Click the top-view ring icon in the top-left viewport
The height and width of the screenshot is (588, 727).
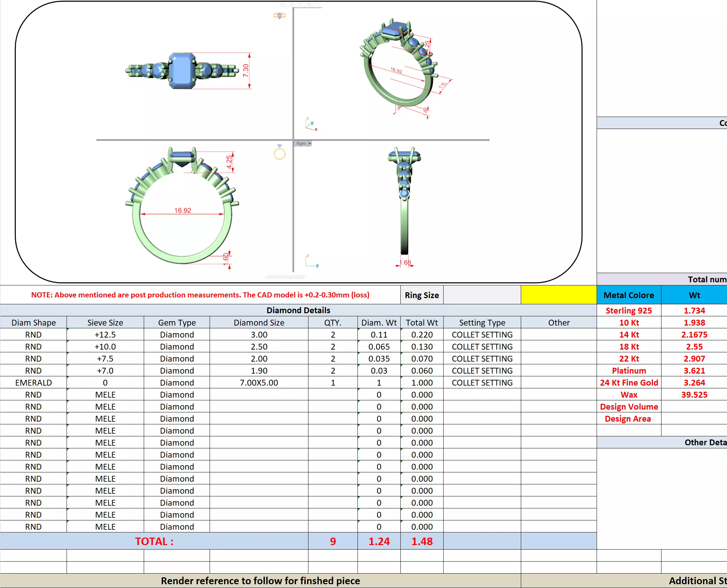point(279,15)
